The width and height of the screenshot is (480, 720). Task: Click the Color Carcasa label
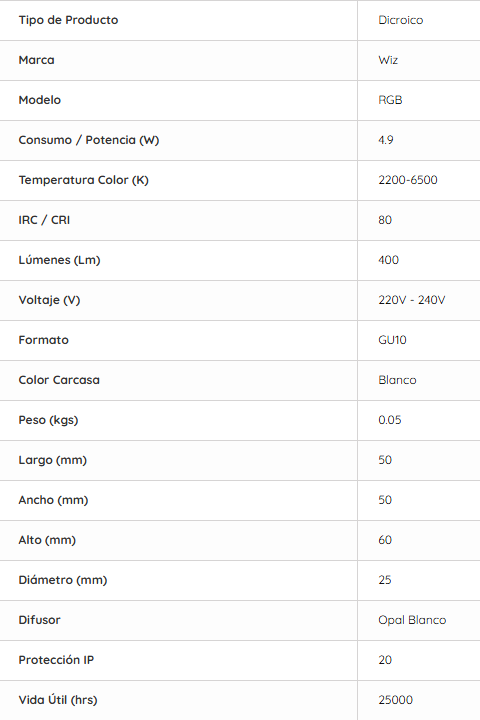(x=59, y=380)
